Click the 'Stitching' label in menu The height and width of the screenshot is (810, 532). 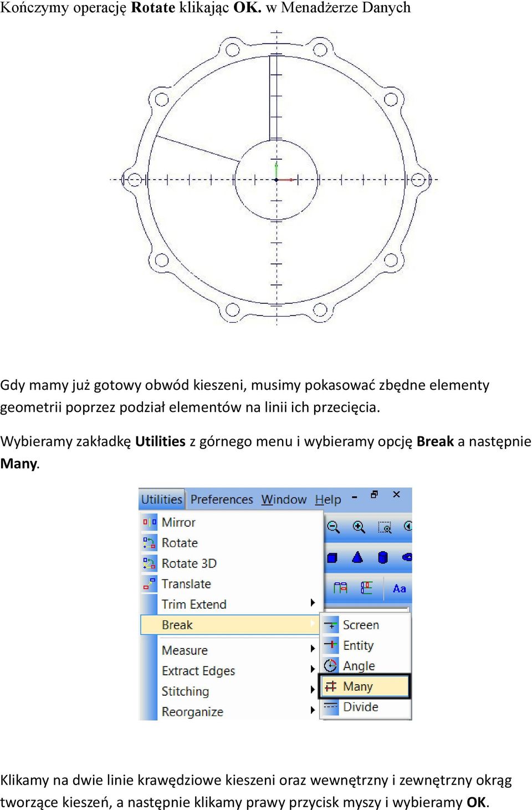pos(185,691)
